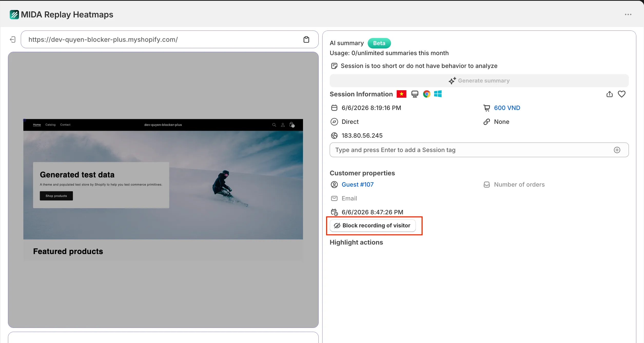Click the desktop device icon in Session Information
Screen dimensions: 644x343
[x=415, y=94]
